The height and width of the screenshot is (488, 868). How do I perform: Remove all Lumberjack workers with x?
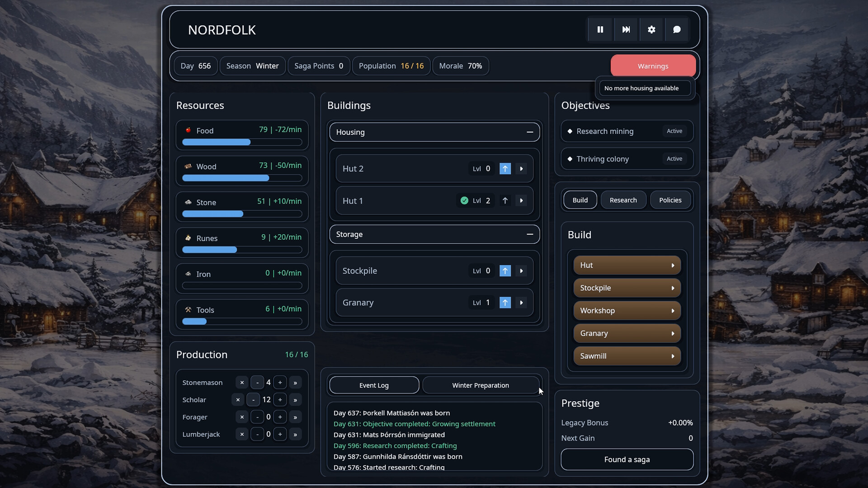242,434
